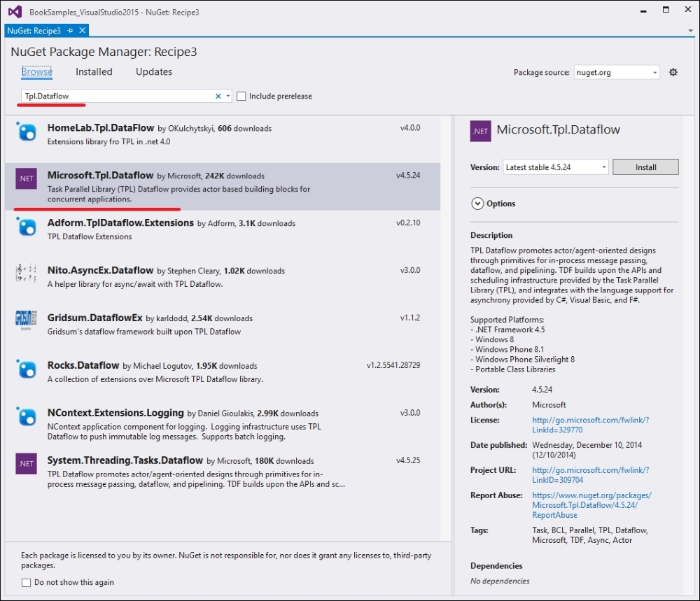Expand the Options section

point(477,204)
